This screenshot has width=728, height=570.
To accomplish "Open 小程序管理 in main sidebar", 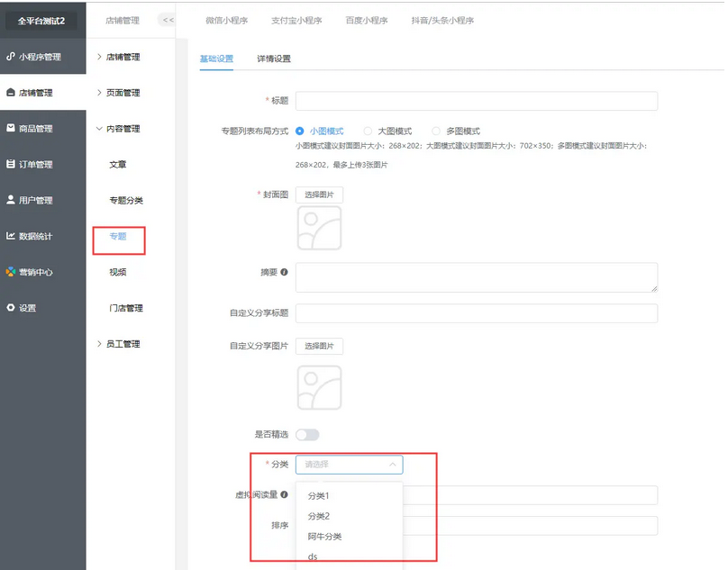I will (43, 57).
